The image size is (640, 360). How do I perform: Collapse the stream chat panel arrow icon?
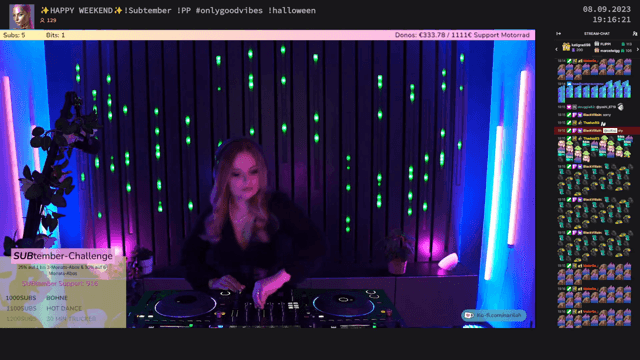click(x=558, y=33)
